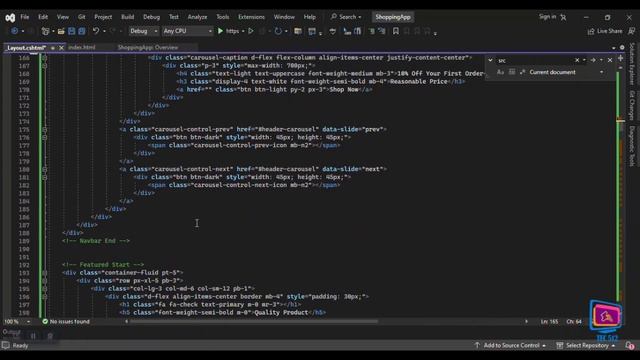Viewport: 640px width, 360px height.
Task: Open the File menu
Action: point(25,17)
